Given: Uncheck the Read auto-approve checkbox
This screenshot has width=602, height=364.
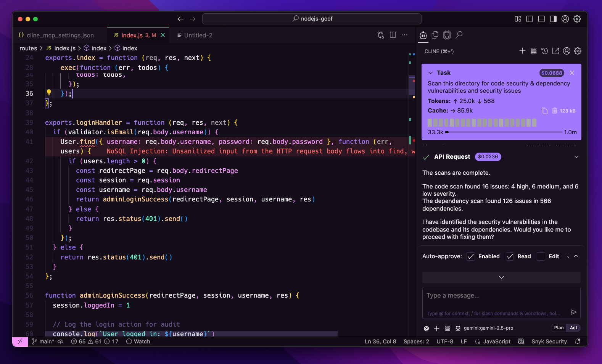Looking at the screenshot, I should pos(510,256).
